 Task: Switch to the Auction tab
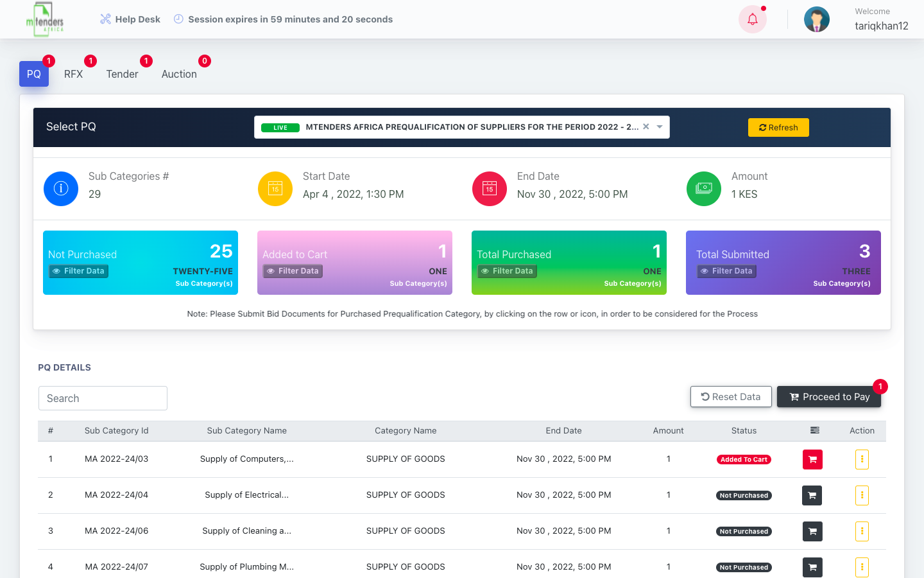179,74
